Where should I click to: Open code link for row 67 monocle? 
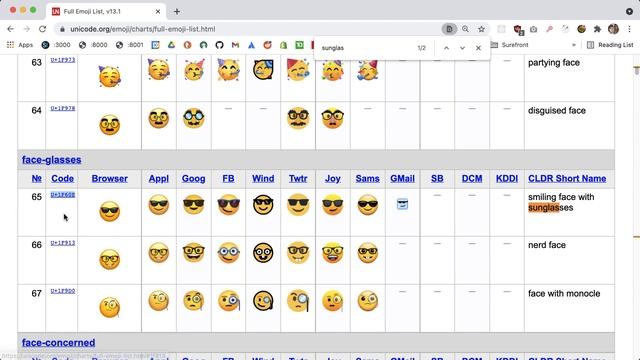(x=62, y=291)
